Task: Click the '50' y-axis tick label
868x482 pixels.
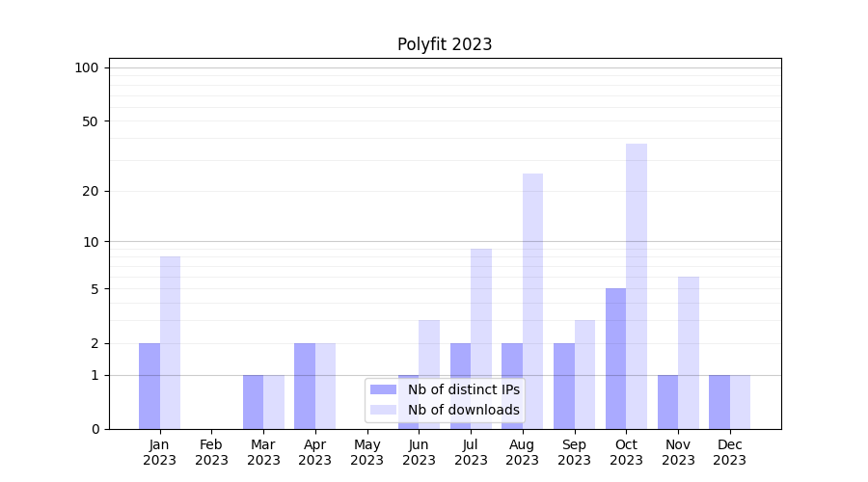Action: (91, 121)
